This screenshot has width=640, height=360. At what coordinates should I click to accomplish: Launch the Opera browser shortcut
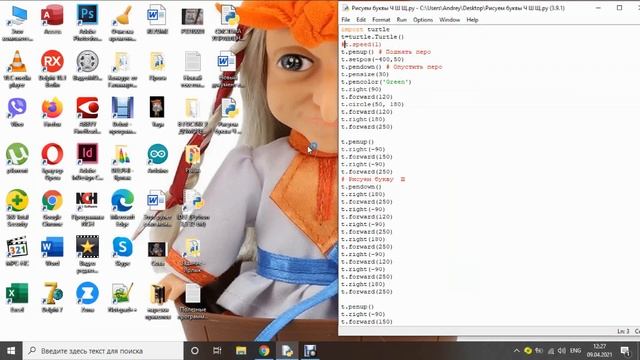click(52, 162)
